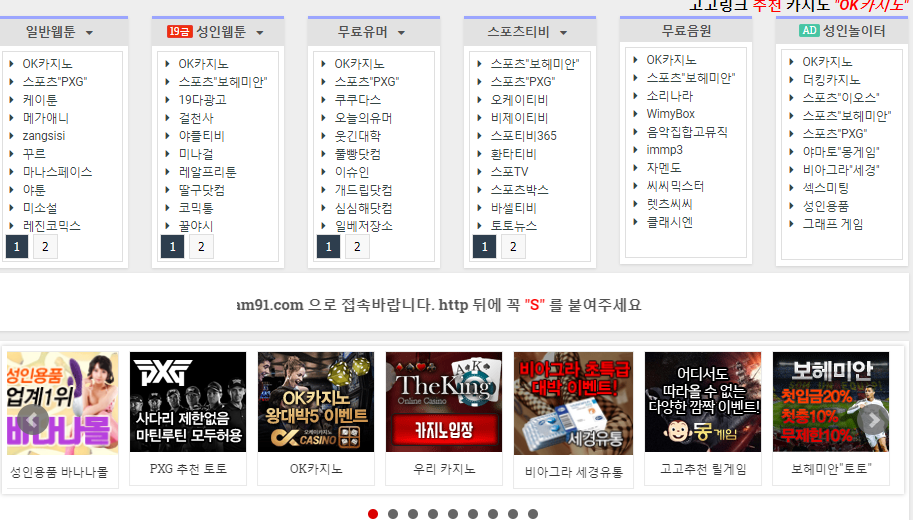913x520 pixels.
Task: Open WimyBox link
Action: tap(670, 114)
